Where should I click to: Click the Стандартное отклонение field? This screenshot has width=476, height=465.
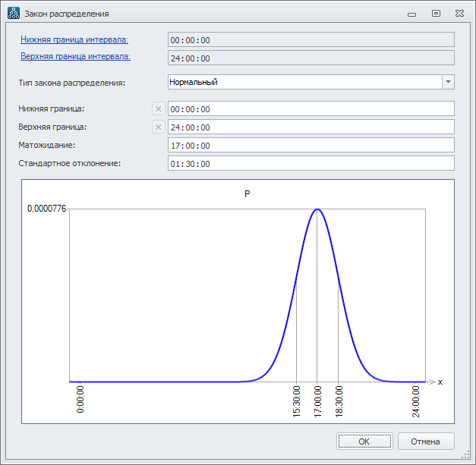click(311, 164)
